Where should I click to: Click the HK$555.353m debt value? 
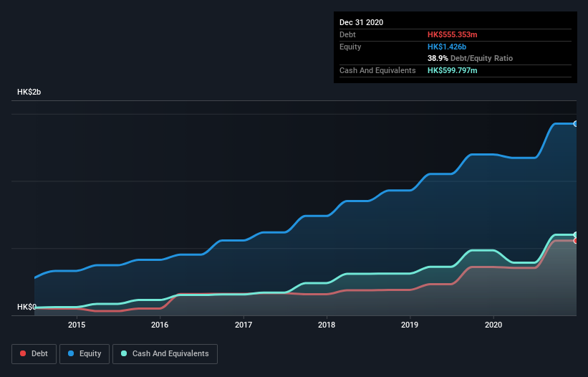click(452, 34)
